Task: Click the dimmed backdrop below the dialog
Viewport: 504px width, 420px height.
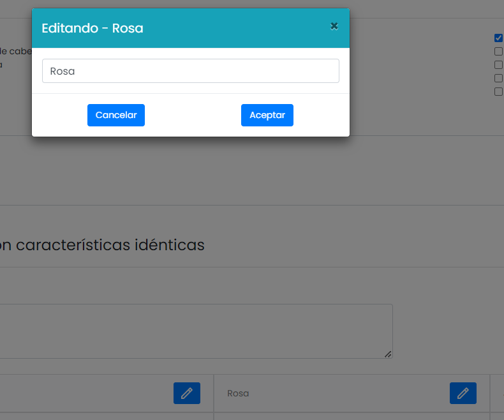Action: click(x=191, y=172)
